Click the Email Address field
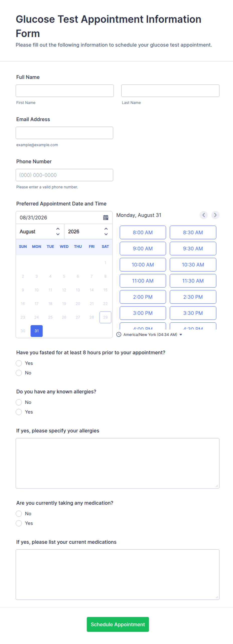The image size is (233, 644). click(x=64, y=133)
